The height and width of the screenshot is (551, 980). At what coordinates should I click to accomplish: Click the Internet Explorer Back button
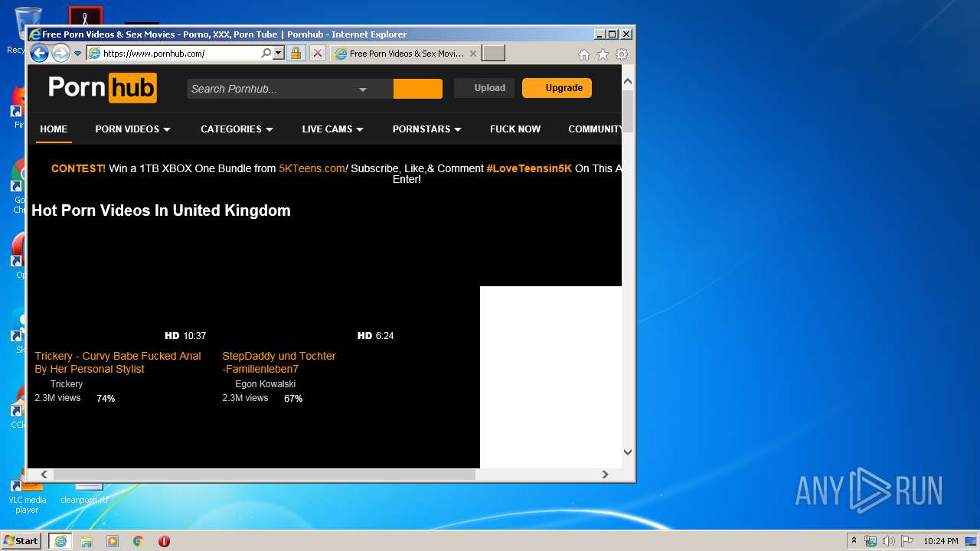click(39, 53)
